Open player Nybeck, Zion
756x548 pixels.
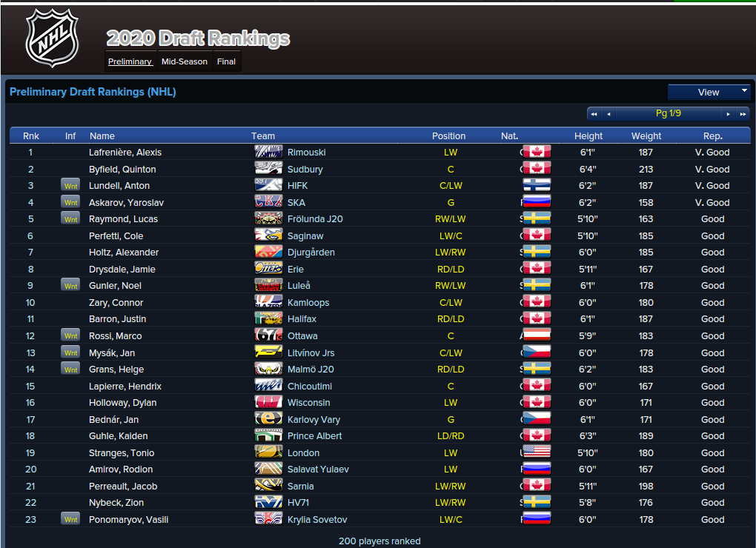pos(116,502)
